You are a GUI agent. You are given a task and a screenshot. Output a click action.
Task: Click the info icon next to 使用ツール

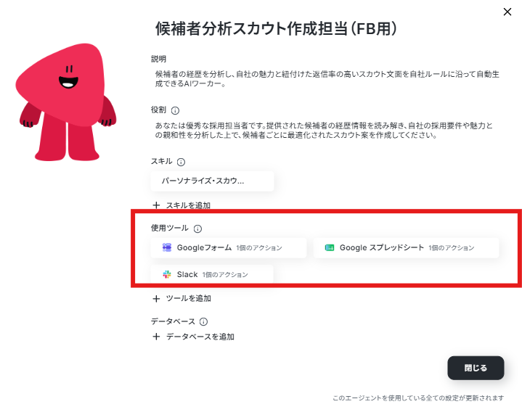click(197, 228)
